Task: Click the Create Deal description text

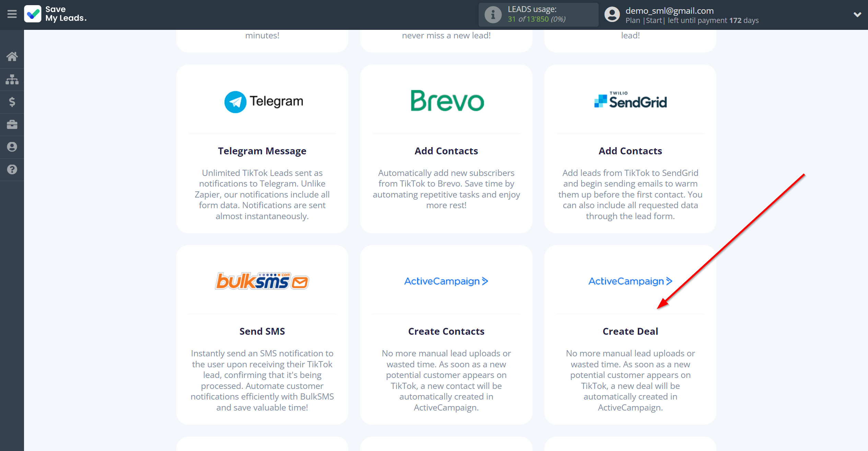Action: (630, 380)
